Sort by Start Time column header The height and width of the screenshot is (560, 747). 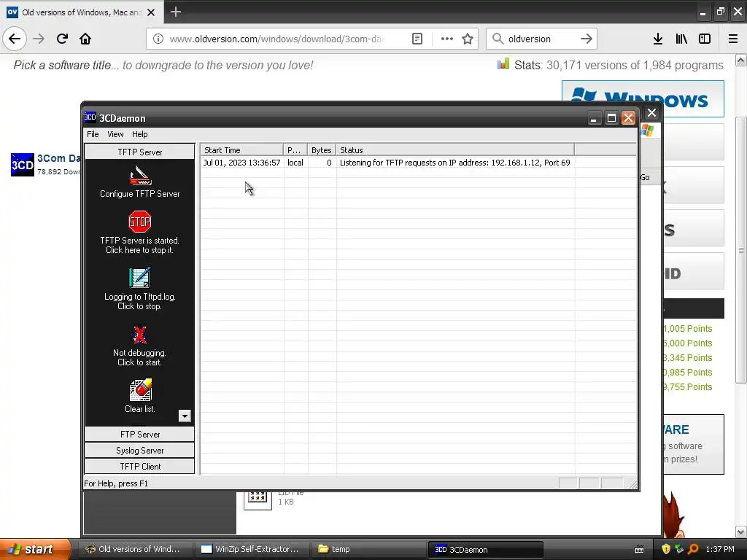pos(242,150)
